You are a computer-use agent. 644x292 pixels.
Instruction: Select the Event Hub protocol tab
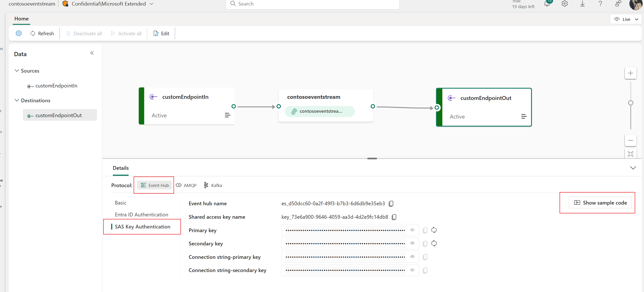[154, 185]
